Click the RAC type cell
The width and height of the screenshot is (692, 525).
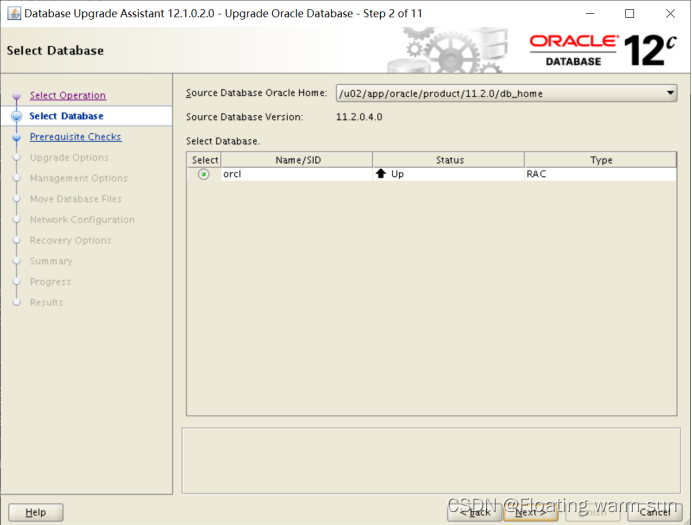click(x=601, y=174)
